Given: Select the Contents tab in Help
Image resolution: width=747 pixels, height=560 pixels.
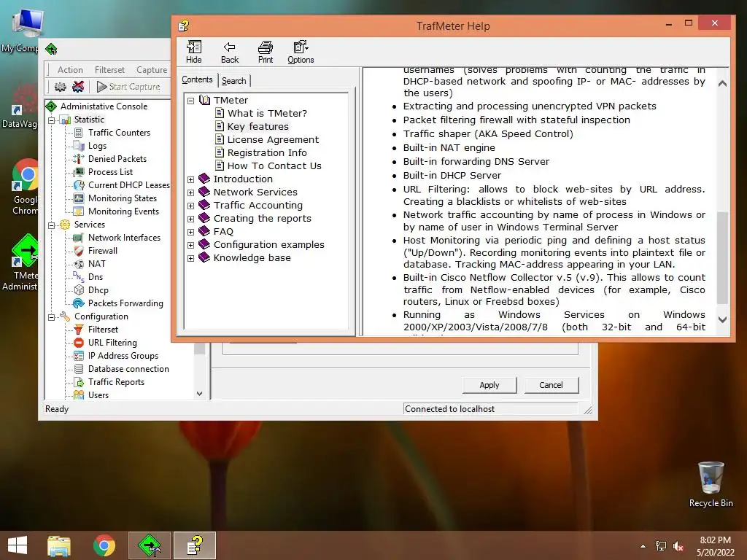Looking at the screenshot, I should (x=197, y=79).
